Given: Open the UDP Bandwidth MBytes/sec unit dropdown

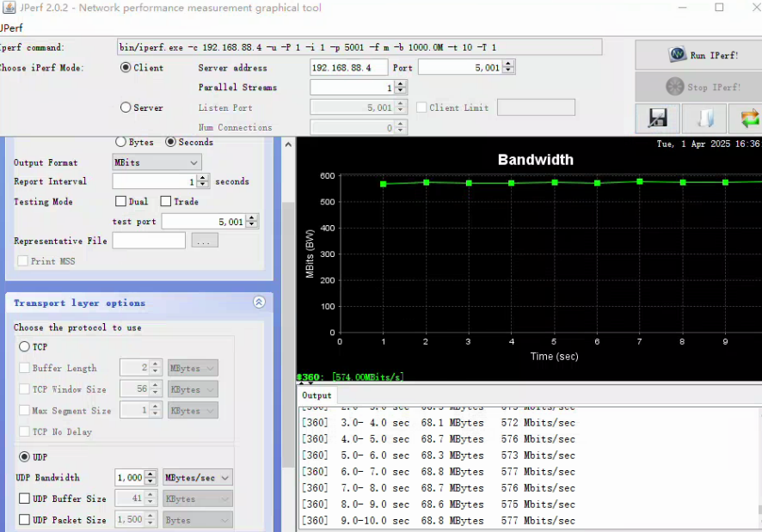Looking at the screenshot, I should tap(198, 478).
